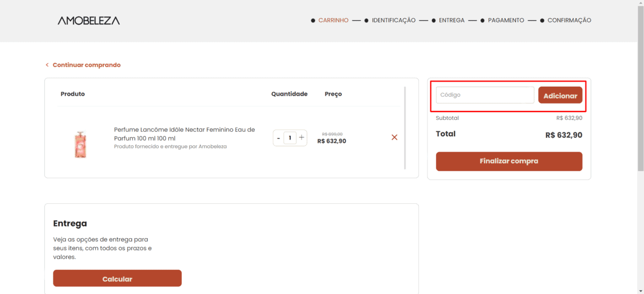Open the Perfume Lancôme Idôle Nectar product title

pos(184,133)
